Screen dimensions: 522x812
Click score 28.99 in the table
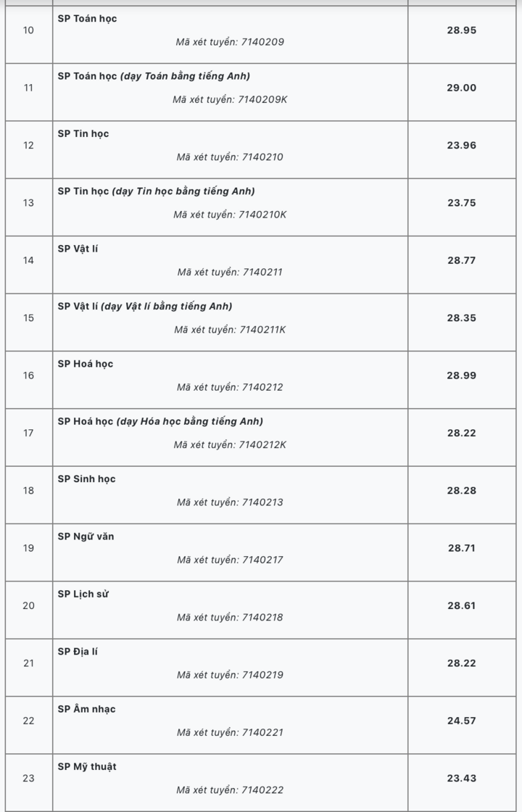coord(461,376)
